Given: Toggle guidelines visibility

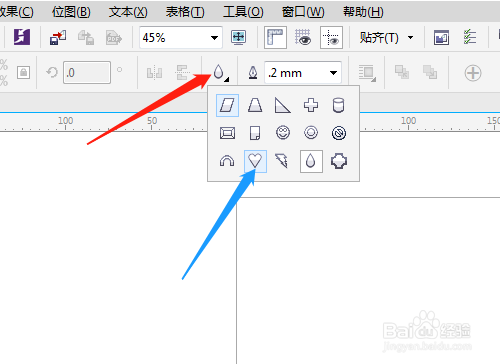Looking at the screenshot, I should (x=331, y=38).
